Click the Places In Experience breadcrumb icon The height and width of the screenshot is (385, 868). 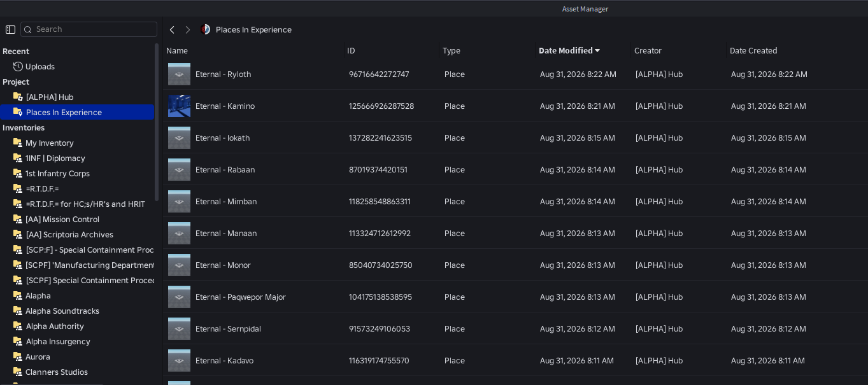(205, 29)
